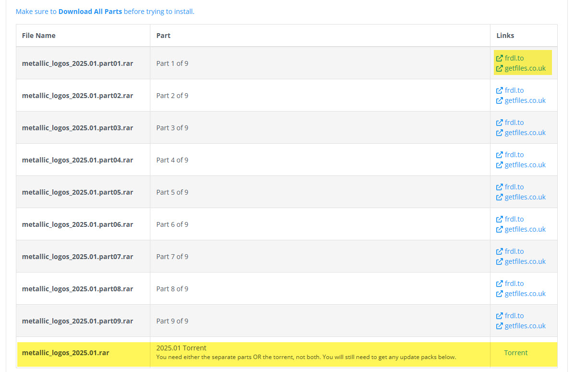This screenshot has height=372, width=588.
Task: Select the metallic_logos_2025.01.rar file name cell
Action: tap(65, 353)
